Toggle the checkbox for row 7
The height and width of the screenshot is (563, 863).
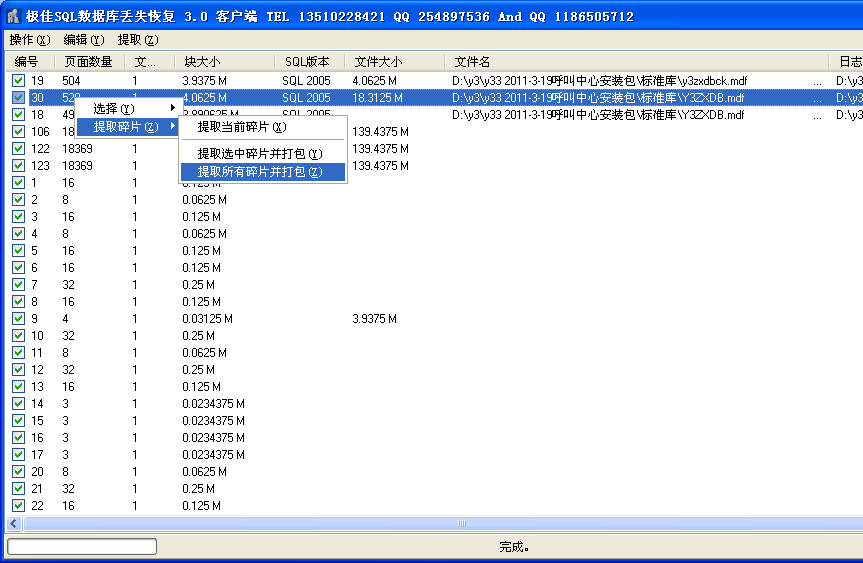tap(18, 285)
